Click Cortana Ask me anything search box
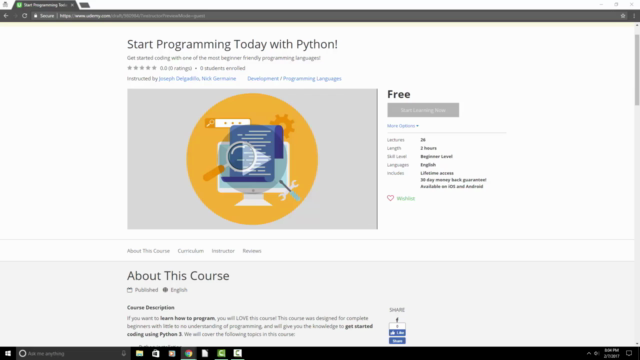The image size is (640, 360). (73, 353)
